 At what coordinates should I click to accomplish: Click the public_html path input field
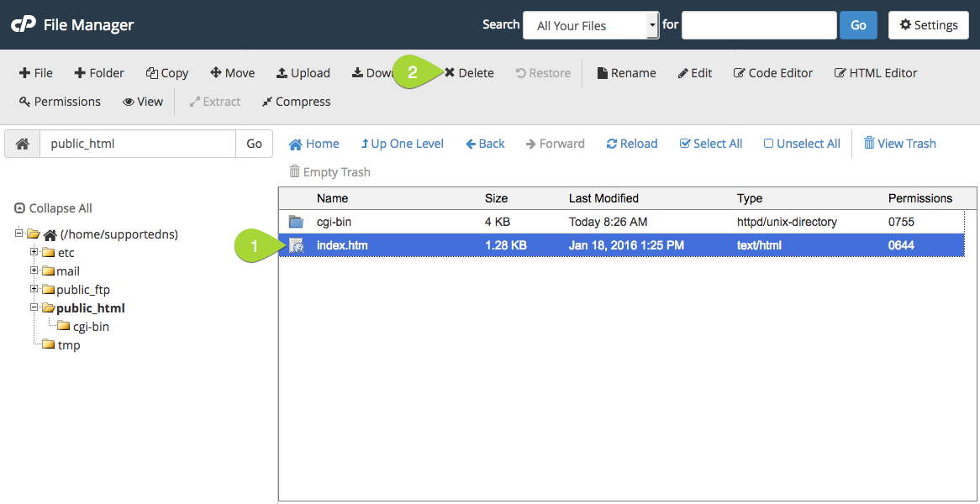point(138,144)
